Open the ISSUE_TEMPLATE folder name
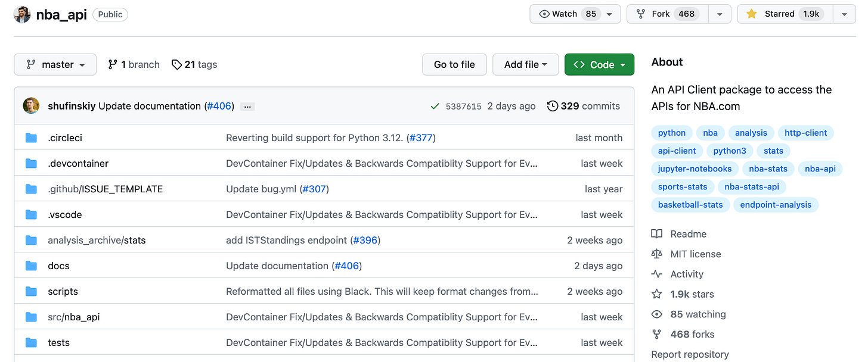This screenshot has height=362, width=868. 122,189
